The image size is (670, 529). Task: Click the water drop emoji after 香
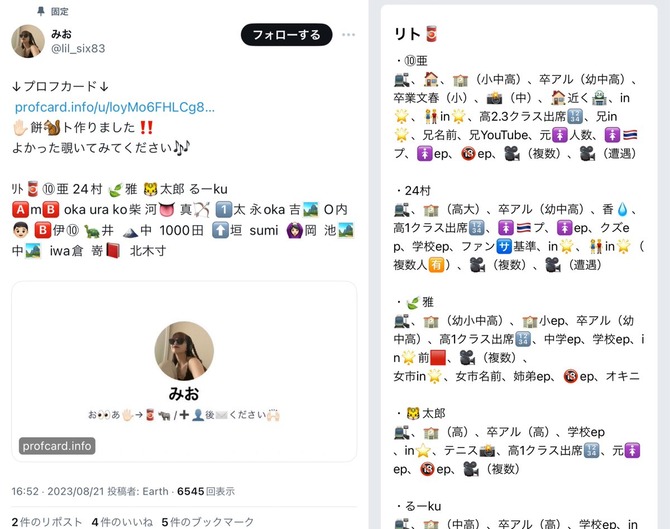point(623,209)
